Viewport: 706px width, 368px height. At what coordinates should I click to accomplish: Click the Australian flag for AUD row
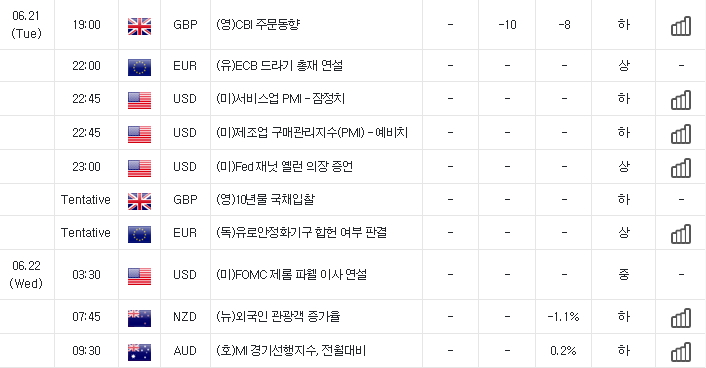[140, 352]
